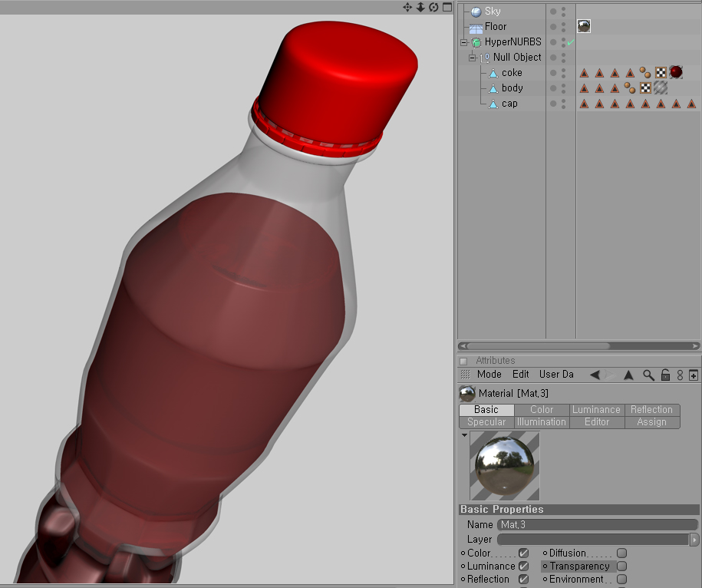Collapse the HyperNURBS tree node
The width and height of the screenshot is (702, 588).
pyautogui.click(x=464, y=42)
